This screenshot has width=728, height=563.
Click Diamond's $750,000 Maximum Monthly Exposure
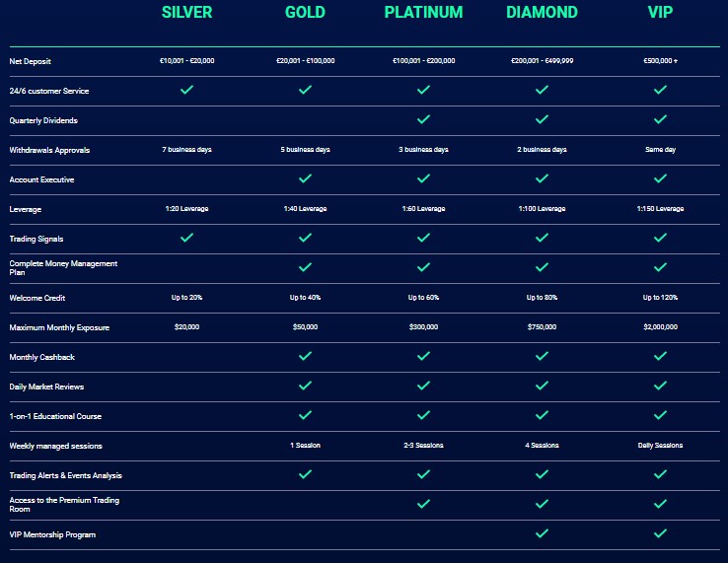pos(542,327)
